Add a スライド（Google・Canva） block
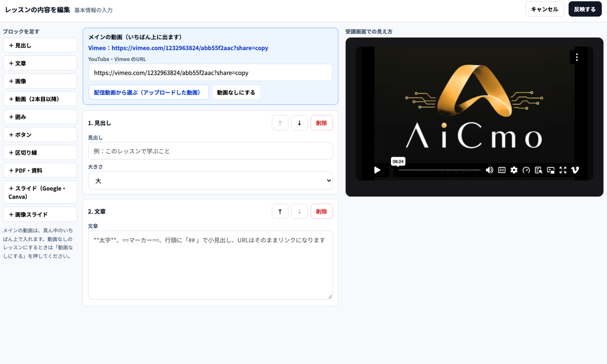The width and height of the screenshot is (607, 364). (40, 192)
